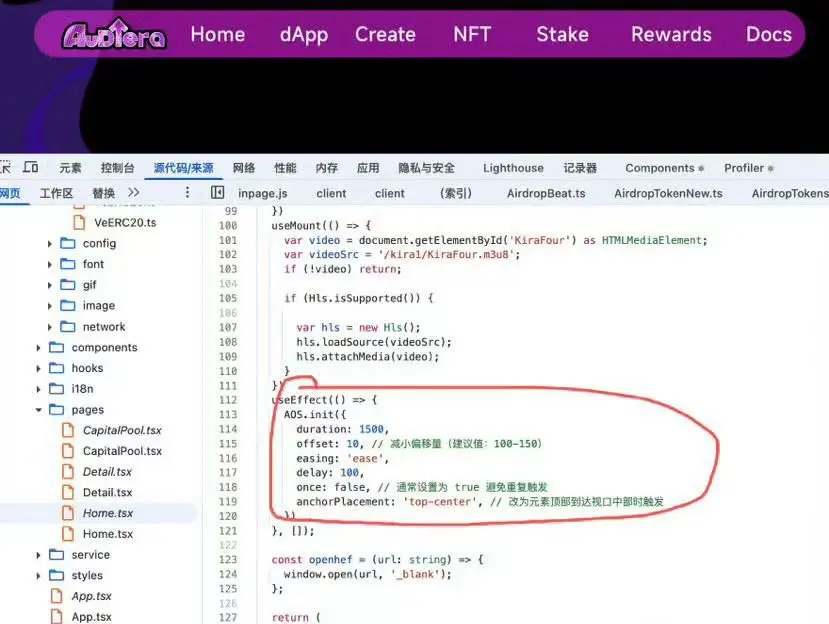Open the React Components tab
829x624 pixels.
(x=664, y=168)
